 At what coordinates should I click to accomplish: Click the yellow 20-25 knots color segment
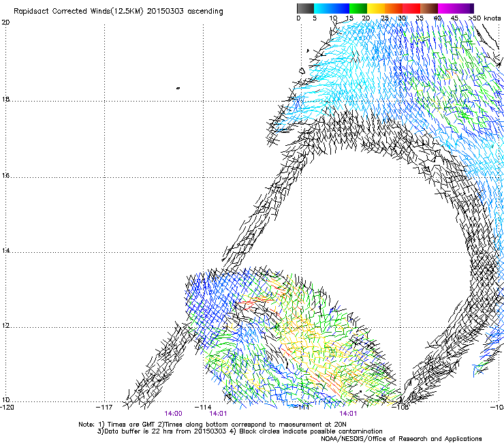click(376, 8)
